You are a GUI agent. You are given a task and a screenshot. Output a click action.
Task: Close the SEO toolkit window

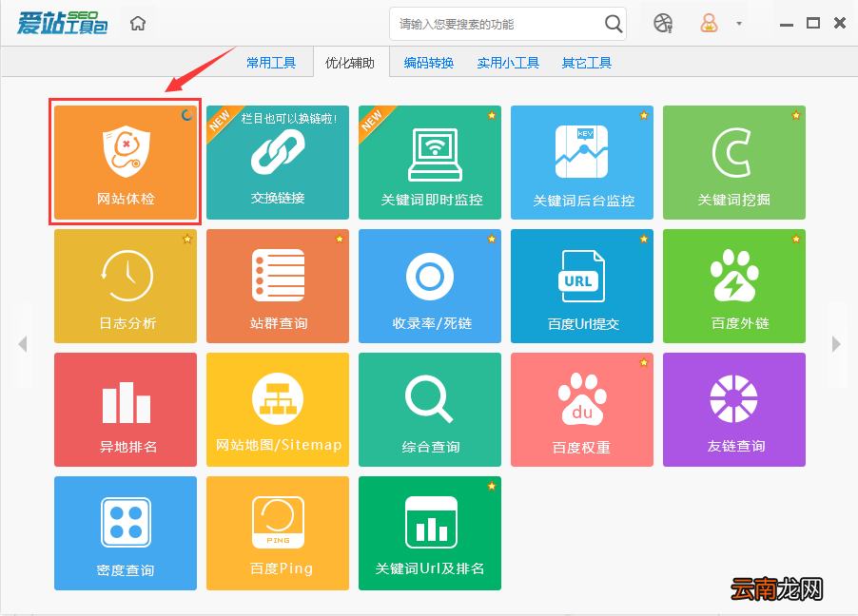[x=840, y=23]
